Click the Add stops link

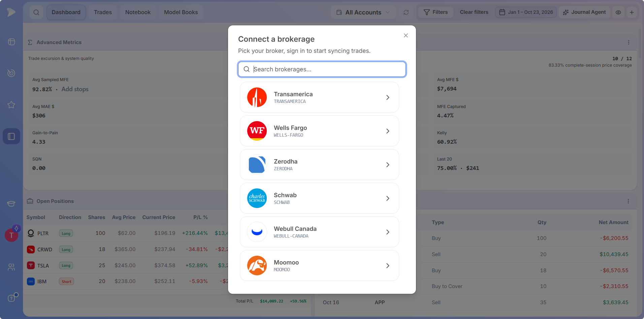[75, 89]
